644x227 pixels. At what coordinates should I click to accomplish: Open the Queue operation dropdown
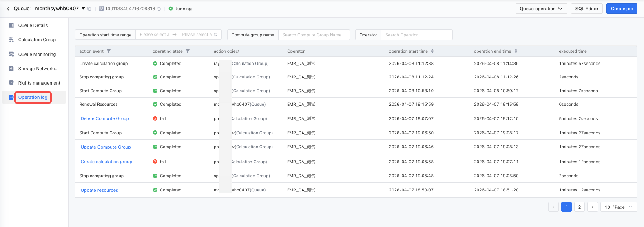click(x=541, y=9)
